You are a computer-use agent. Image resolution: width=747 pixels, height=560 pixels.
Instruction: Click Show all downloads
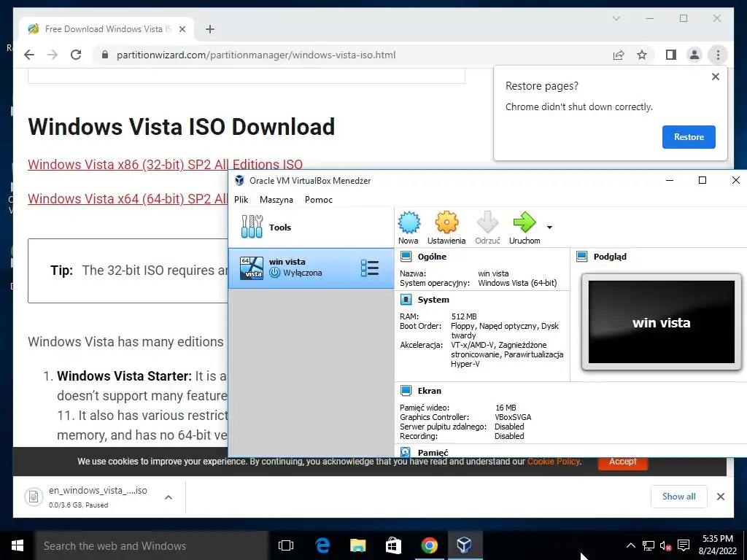[x=679, y=497]
